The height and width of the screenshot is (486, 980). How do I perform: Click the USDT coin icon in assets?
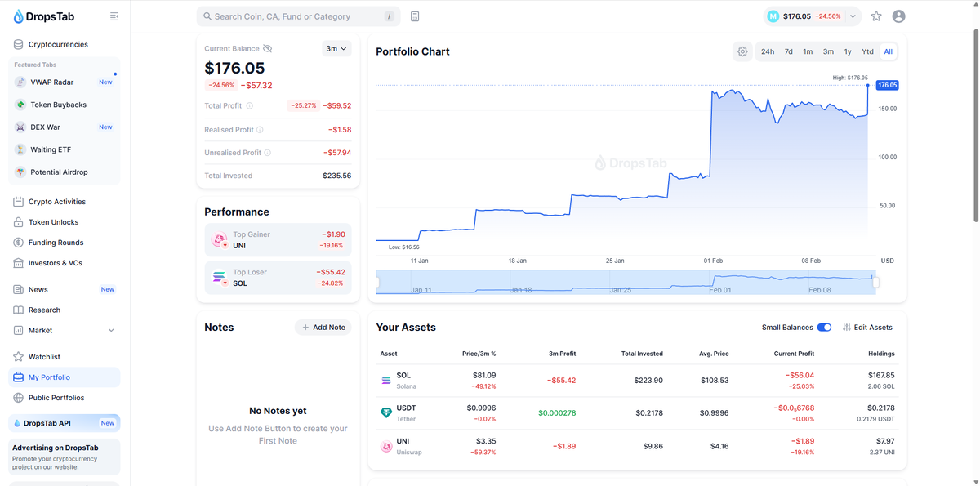tap(386, 413)
